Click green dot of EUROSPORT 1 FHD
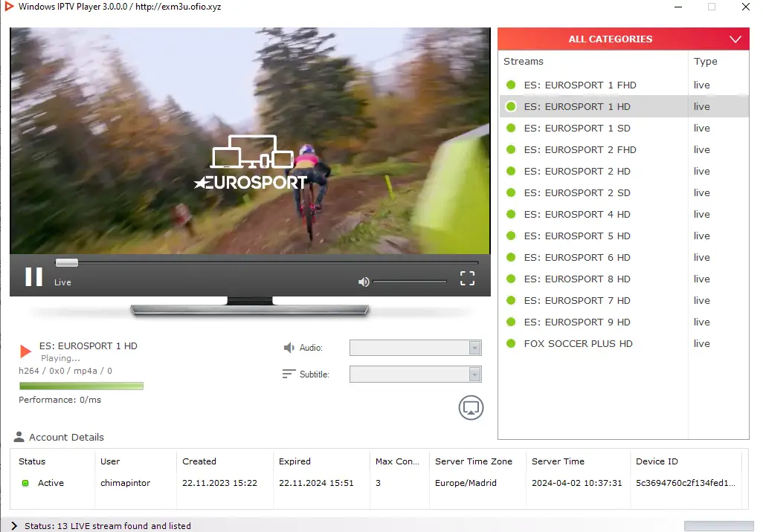The height and width of the screenshot is (532, 763). 511,85
